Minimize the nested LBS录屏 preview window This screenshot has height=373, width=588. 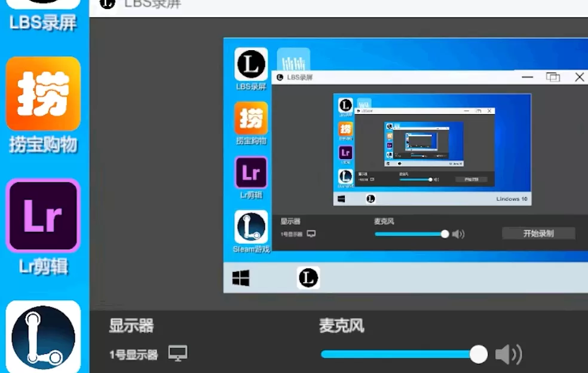coord(527,77)
